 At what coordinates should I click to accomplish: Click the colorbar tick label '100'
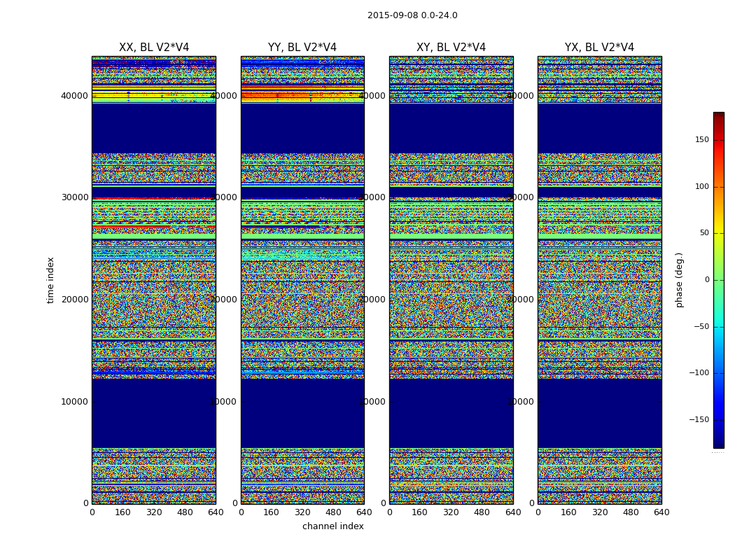(702, 186)
